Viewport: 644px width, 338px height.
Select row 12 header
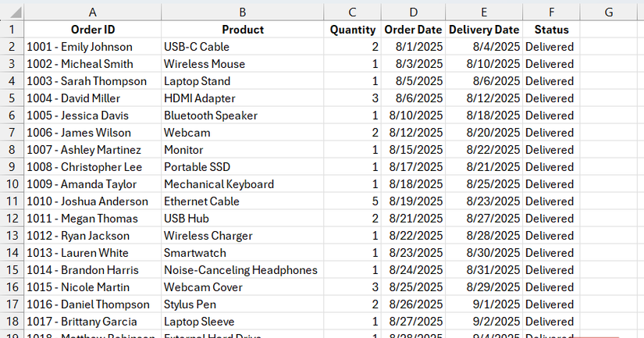(12, 219)
